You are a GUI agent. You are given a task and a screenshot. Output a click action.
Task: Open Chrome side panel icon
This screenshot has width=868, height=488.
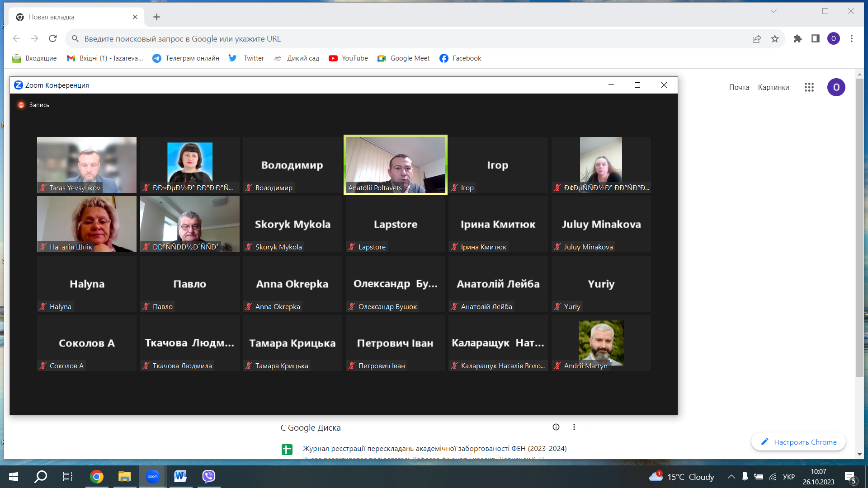pyautogui.click(x=816, y=39)
